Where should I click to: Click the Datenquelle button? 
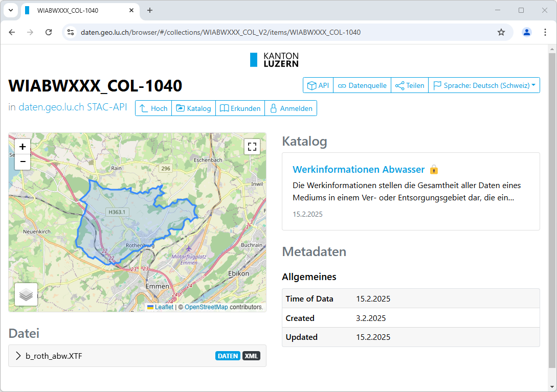tap(362, 85)
